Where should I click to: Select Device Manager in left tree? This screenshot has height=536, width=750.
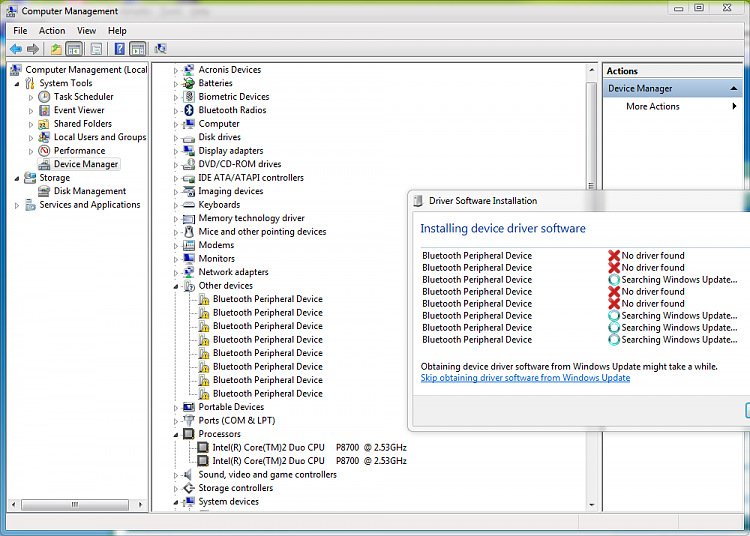86,164
